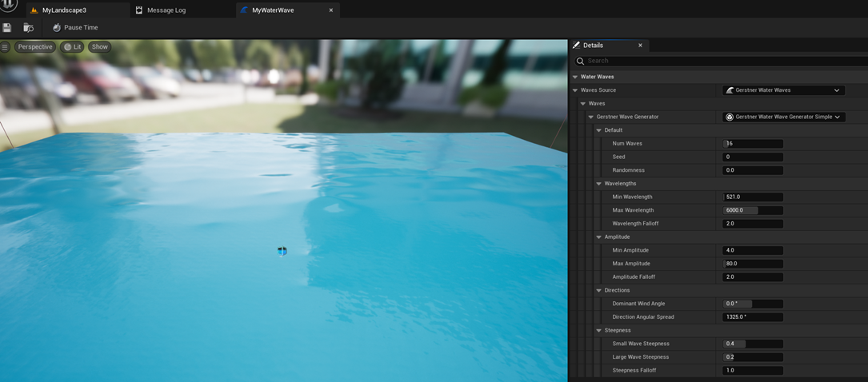The height and width of the screenshot is (382, 868).
Task: Save the asset with the floppy disk icon
Action: point(6,28)
